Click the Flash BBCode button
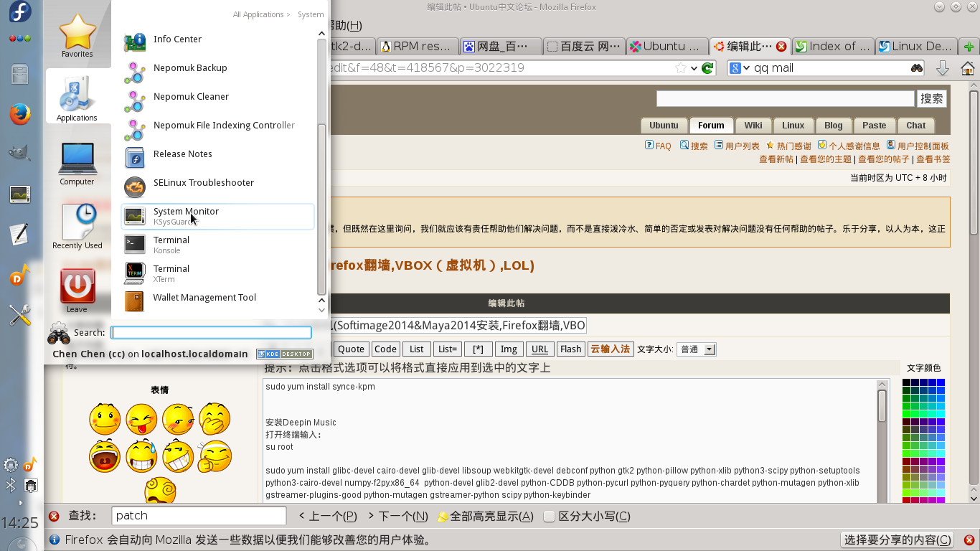 coord(570,349)
